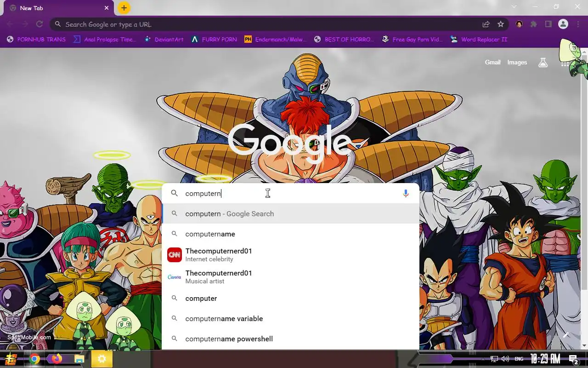The width and height of the screenshot is (588, 368).
Task: Click the browser Back arrow
Action: (10, 24)
